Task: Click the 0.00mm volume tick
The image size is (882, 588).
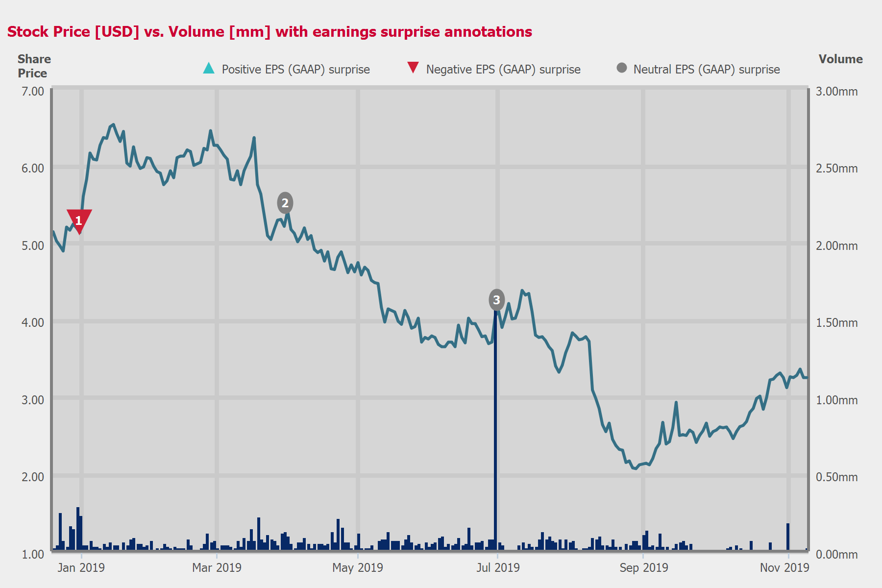Action: 836,555
